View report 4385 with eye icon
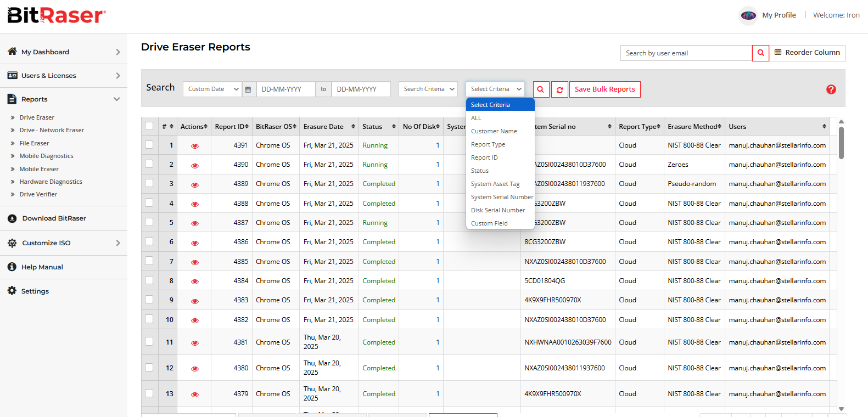This screenshot has width=868, height=417. point(195,262)
